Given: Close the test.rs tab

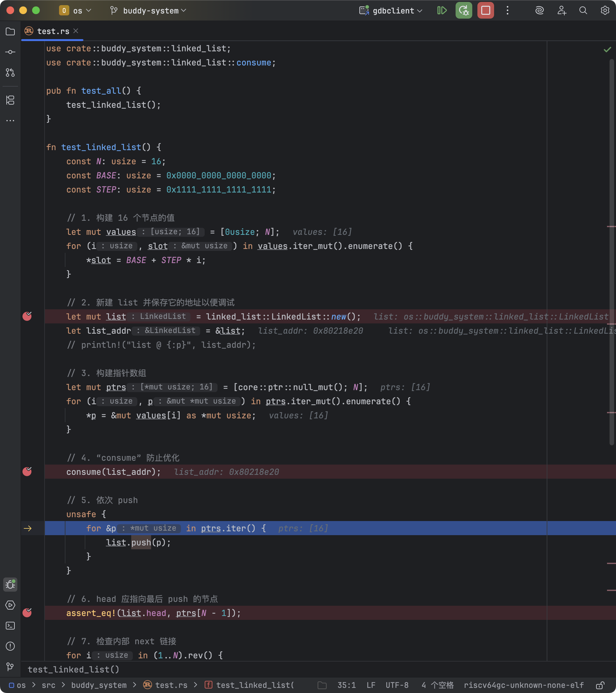Looking at the screenshot, I should 76,31.
